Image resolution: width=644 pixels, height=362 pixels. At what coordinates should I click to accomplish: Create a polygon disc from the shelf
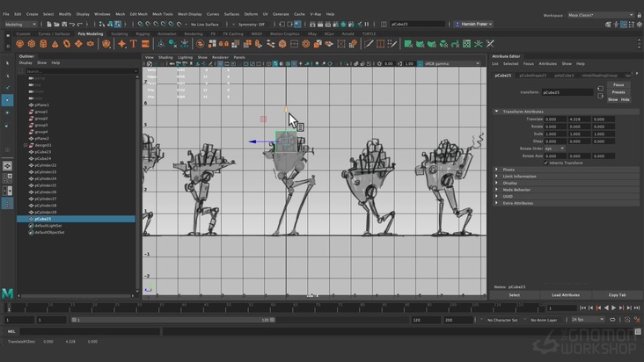coord(90,44)
